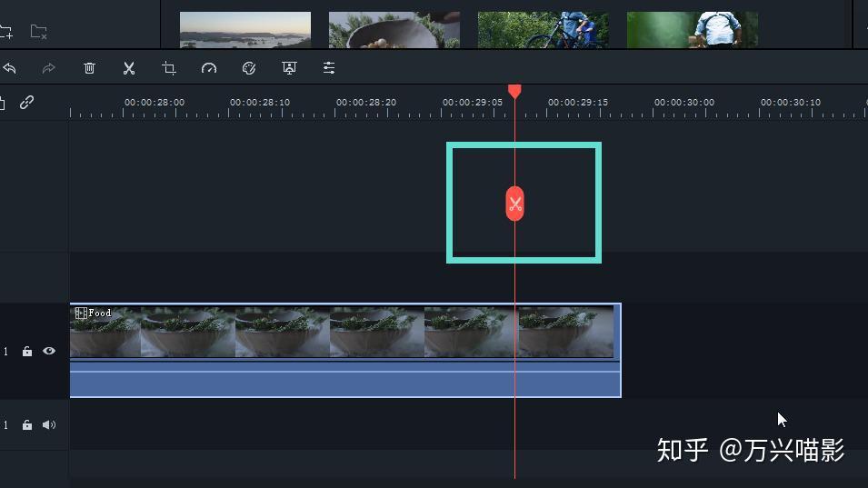Toggle the audio track lock
The height and width of the screenshot is (488, 868).
point(26,425)
